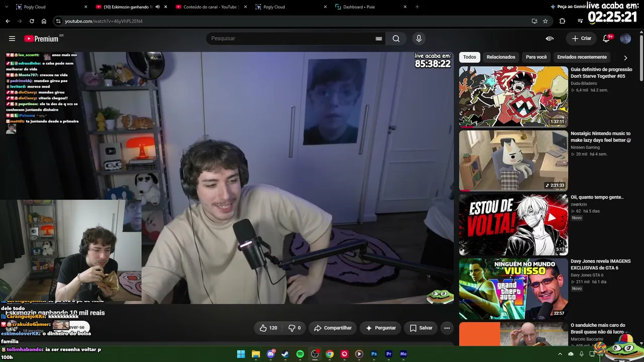
Task: Open Oii, quanto tempo gente video title
Action: point(597,197)
